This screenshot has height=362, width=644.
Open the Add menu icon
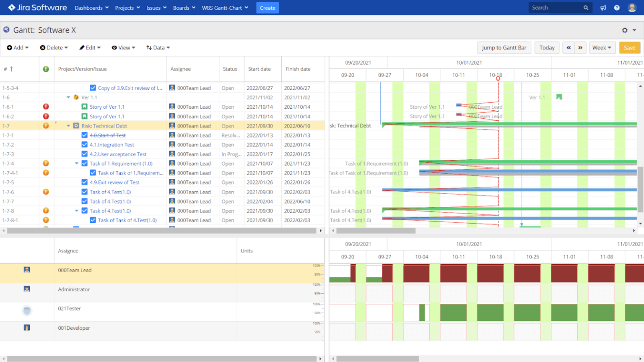click(x=9, y=47)
